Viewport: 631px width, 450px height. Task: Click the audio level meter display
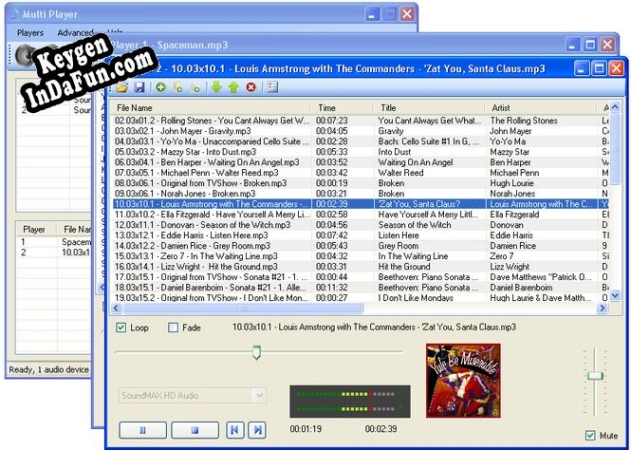350,401
